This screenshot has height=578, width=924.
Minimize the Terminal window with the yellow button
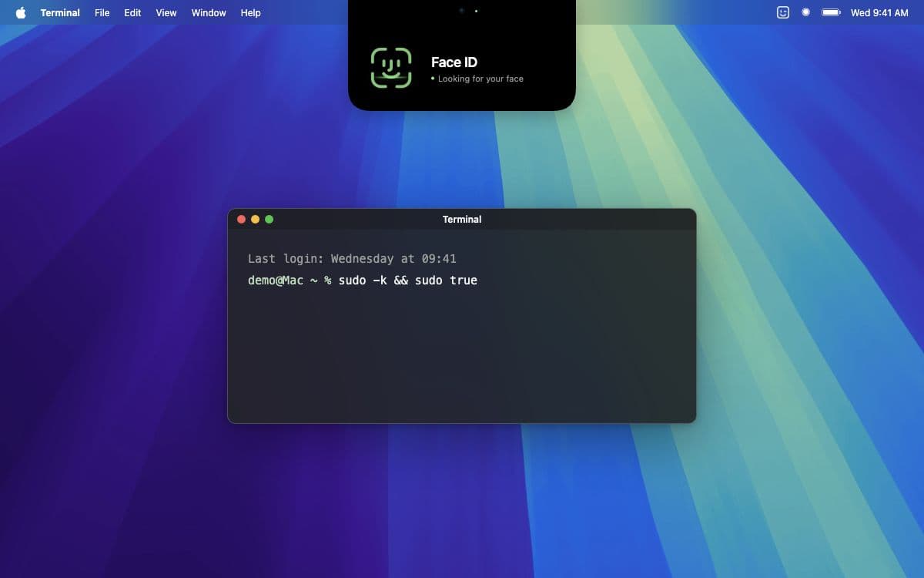255,220
